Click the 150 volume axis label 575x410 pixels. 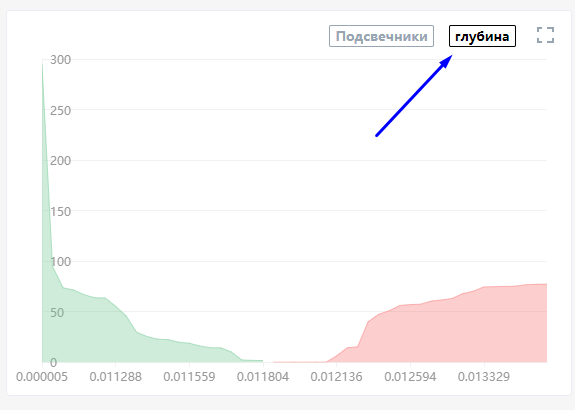tap(60, 211)
